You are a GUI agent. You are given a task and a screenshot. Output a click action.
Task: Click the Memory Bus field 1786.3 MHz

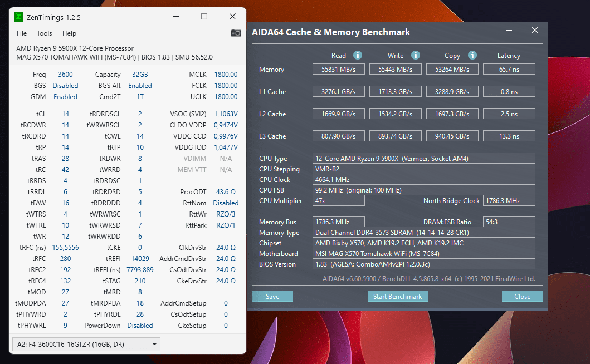[339, 222]
